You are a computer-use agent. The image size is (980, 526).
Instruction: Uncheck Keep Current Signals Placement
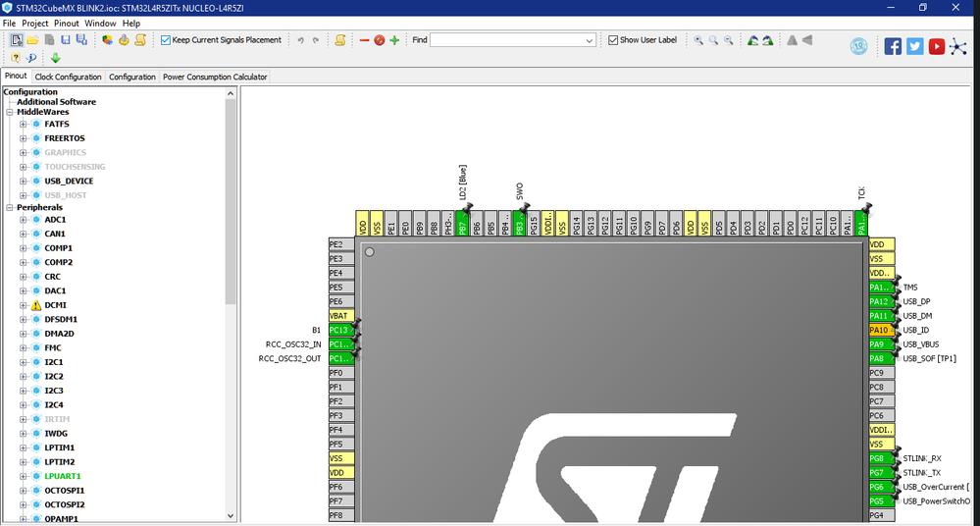click(x=166, y=40)
